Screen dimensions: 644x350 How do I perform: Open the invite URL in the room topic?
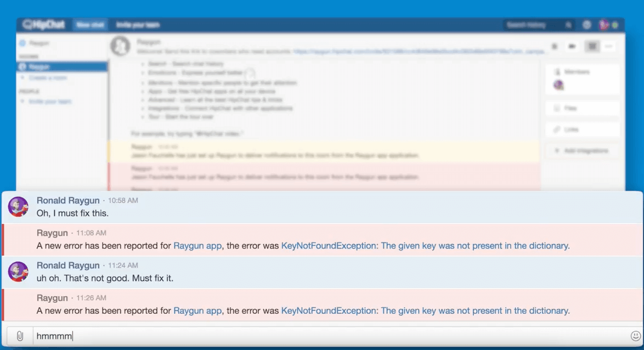pyautogui.click(x=419, y=52)
